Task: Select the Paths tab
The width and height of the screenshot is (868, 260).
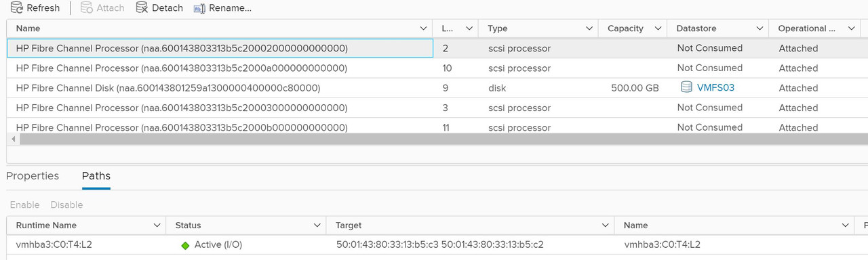Action: [x=96, y=176]
